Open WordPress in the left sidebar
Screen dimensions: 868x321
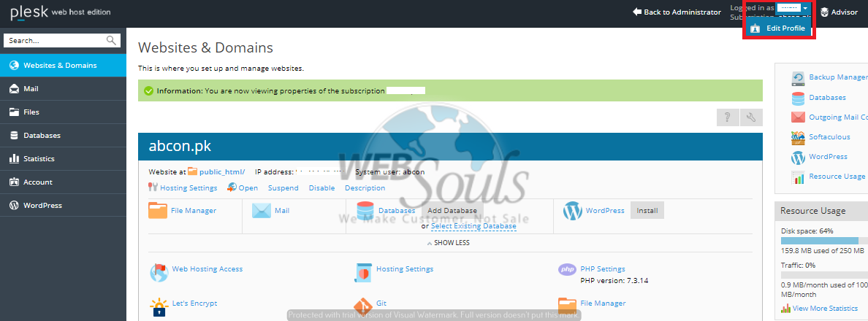coord(63,205)
